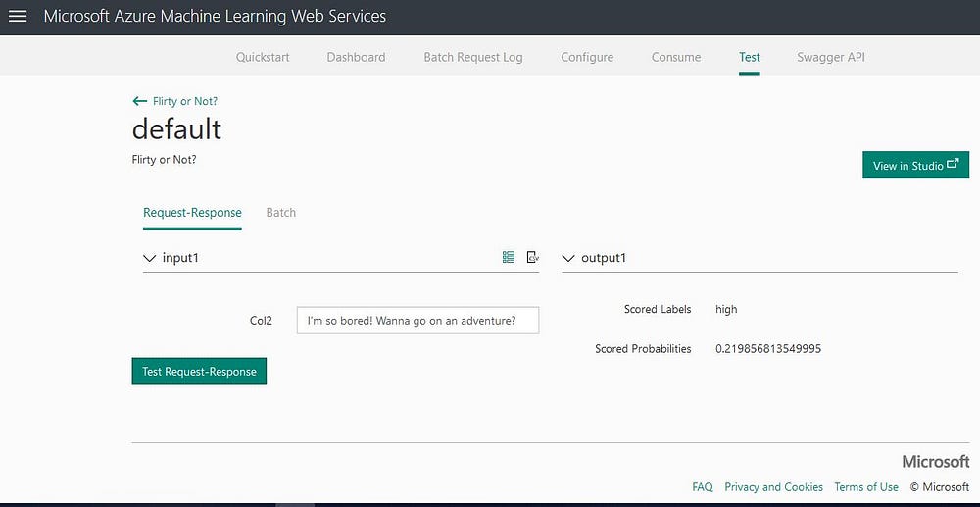Open the Quickstart tab

click(x=263, y=57)
